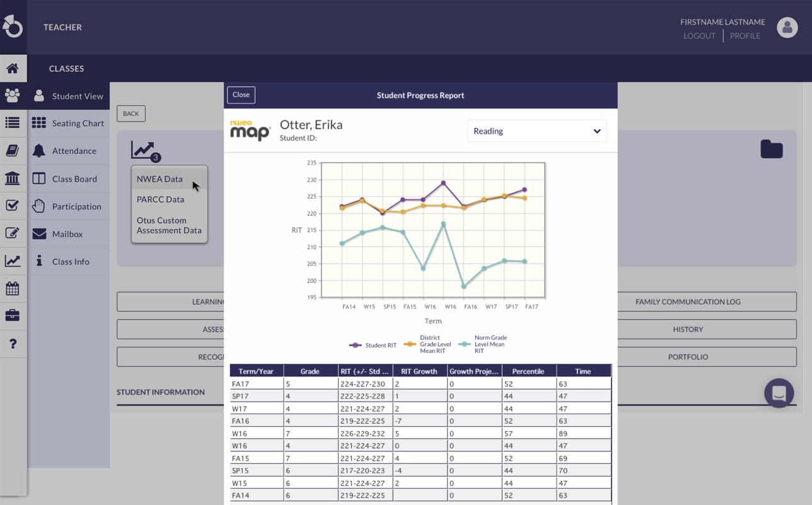This screenshot has width=812, height=505.
Task: Open the Home icon in sidebar
Action: pyautogui.click(x=13, y=68)
